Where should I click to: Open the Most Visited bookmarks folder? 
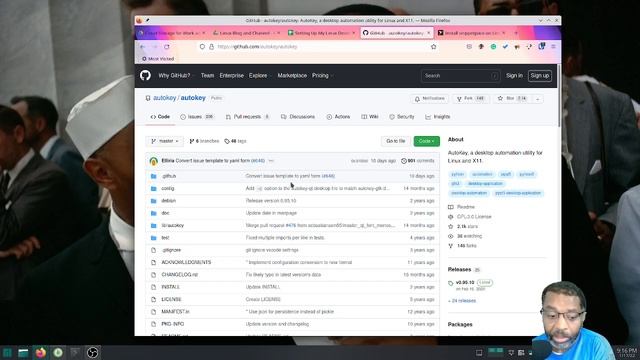(158, 59)
